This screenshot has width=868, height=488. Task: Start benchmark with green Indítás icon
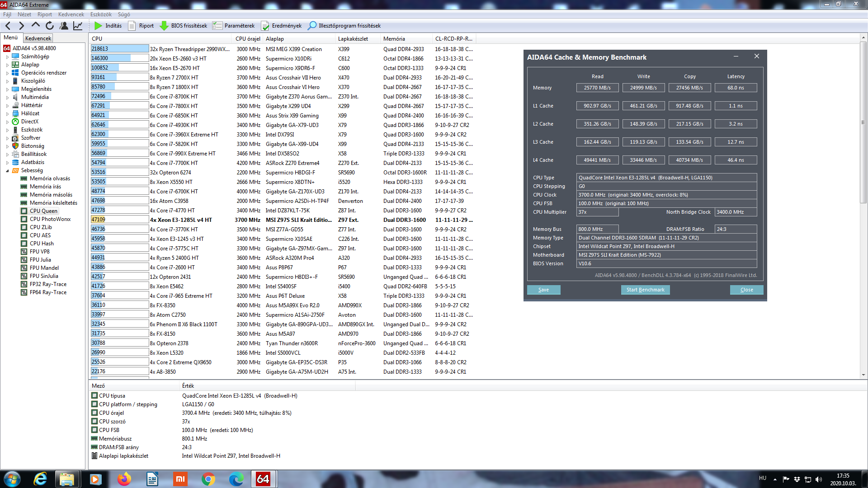point(98,26)
